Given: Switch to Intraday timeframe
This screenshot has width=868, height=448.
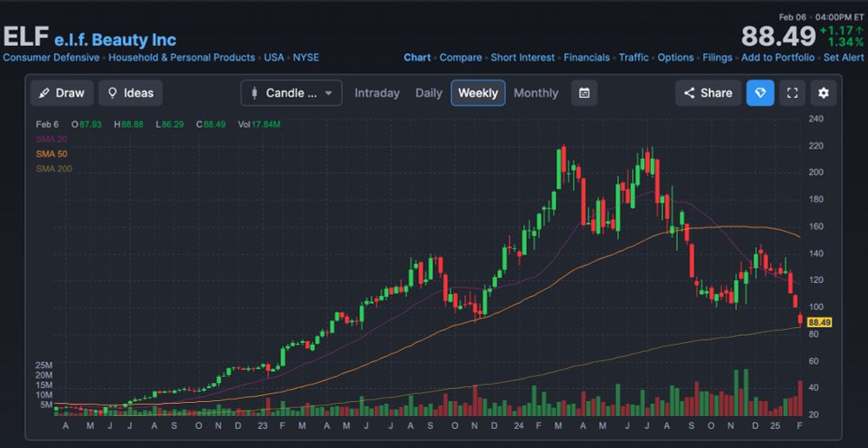Looking at the screenshot, I should click(377, 93).
